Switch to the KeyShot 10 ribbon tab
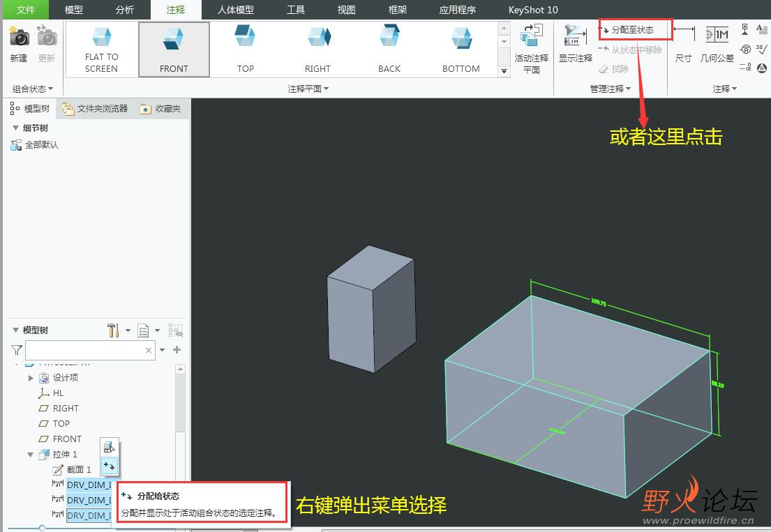The height and width of the screenshot is (532, 771). pos(533,10)
